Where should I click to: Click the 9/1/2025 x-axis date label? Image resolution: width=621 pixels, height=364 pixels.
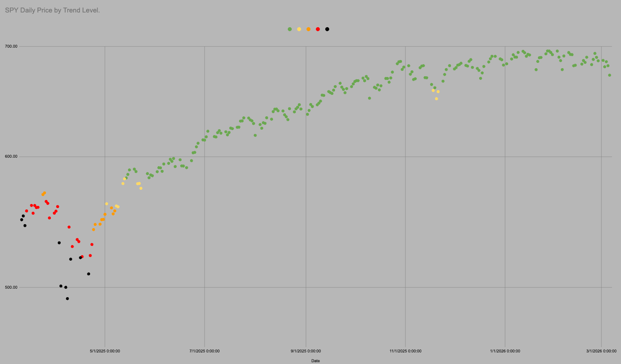point(306,351)
